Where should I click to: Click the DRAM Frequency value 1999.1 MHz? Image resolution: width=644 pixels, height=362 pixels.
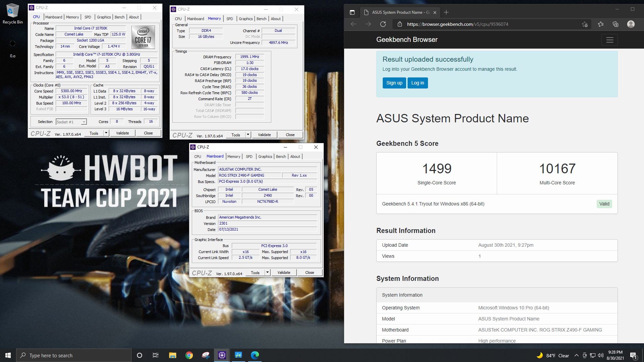[250, 57]
